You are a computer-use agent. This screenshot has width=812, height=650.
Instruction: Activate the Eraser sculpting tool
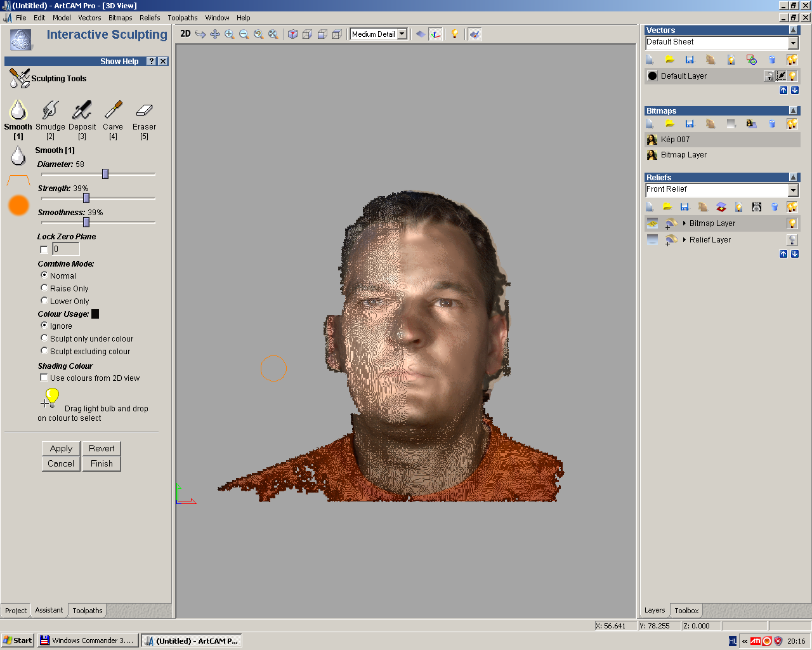(144, 111)
